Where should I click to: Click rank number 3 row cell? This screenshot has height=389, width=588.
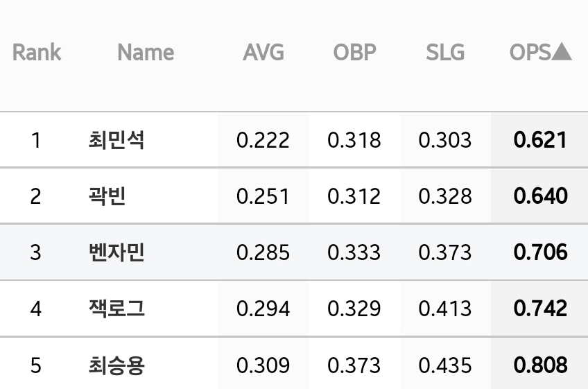[x=35, y=252]
